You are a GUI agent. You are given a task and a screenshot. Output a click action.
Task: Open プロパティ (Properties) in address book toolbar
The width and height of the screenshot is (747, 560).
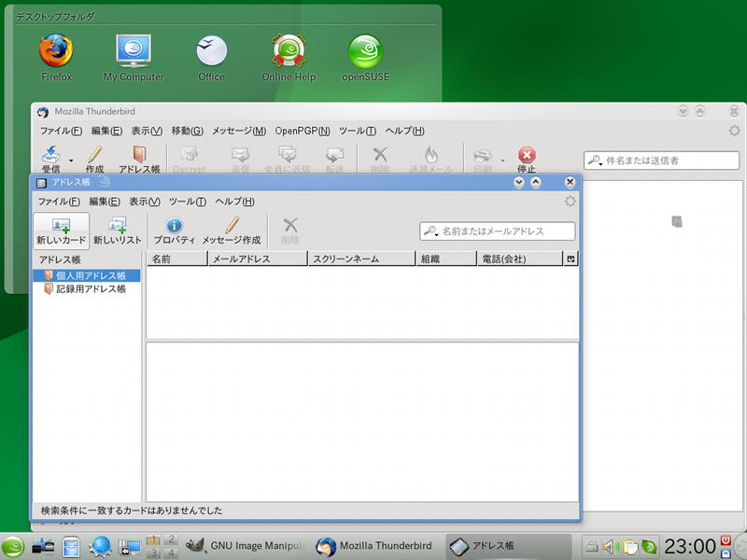click(x=174, y=225)
